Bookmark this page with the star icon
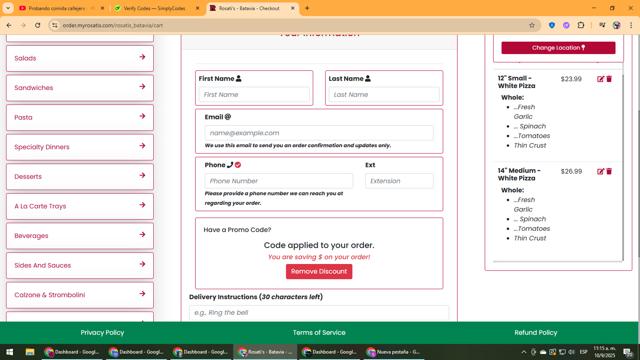Image resolution: width=640 pixels, height=360 pixels. [x=532, y=25]
